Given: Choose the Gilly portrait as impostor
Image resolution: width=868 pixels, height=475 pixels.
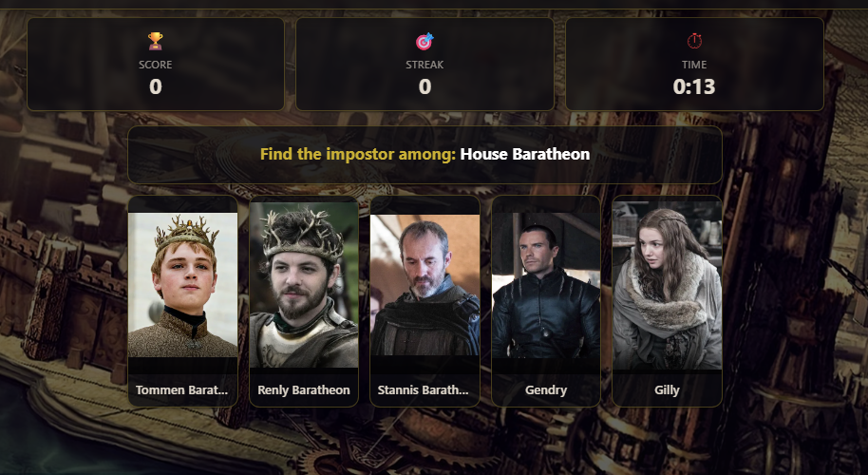Looking at the screenshot, I should click(667, 285).
